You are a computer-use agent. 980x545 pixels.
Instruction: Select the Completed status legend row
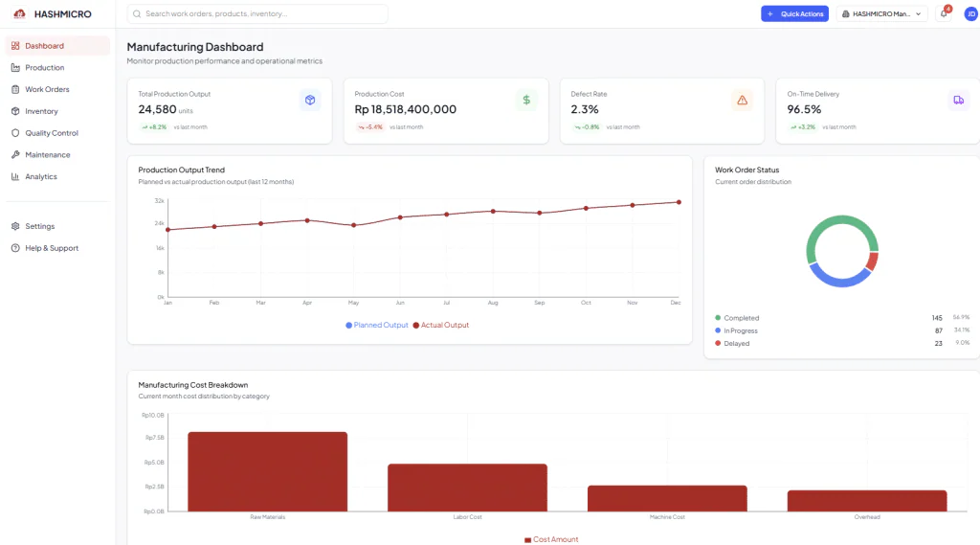tap(842, 318)
